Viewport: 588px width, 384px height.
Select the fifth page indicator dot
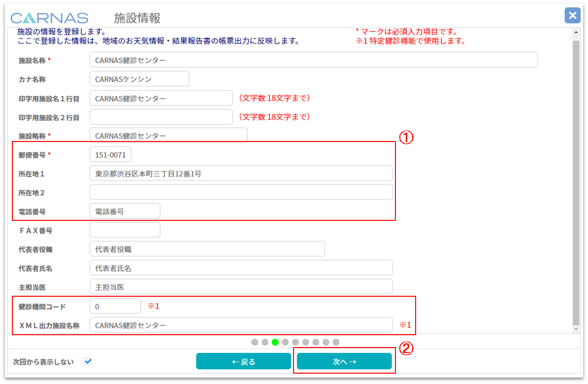click(295, 342)
